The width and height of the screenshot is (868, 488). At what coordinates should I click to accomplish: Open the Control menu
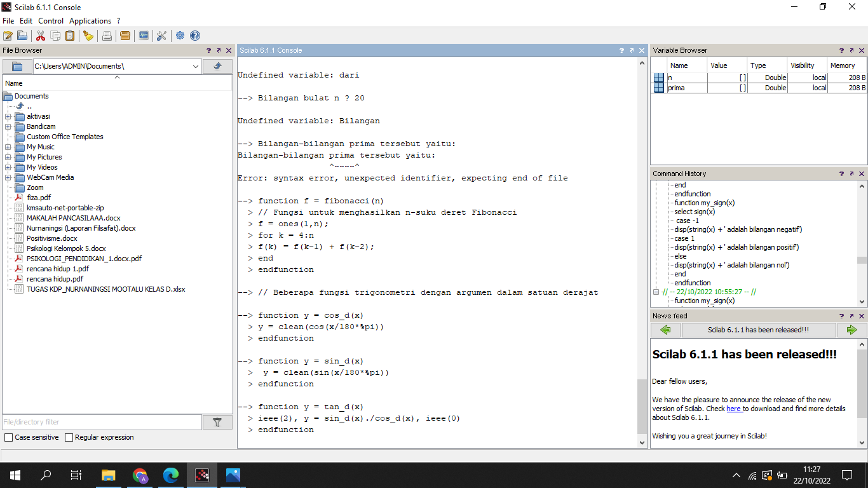coord(51,21)
